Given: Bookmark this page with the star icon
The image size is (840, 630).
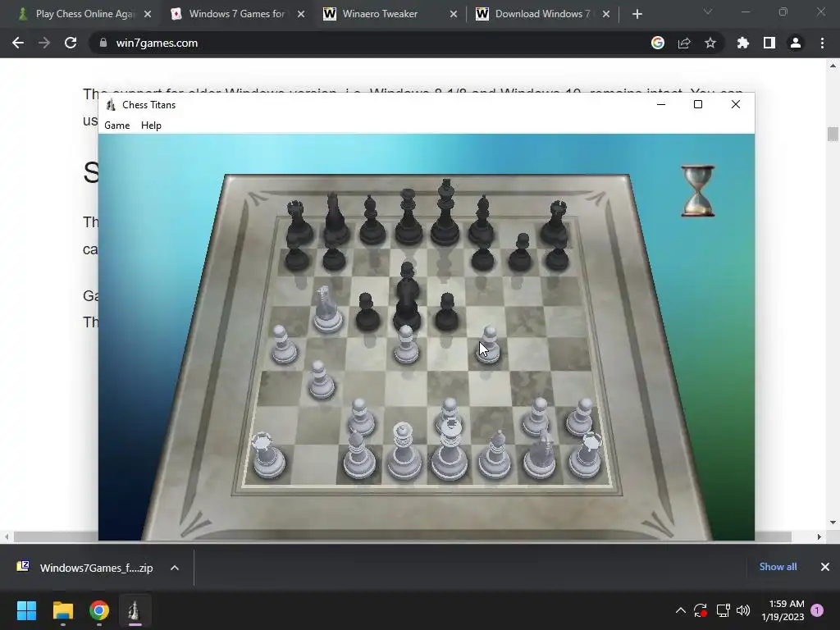Looking at the screenshot, I should (x=710, y=43).
